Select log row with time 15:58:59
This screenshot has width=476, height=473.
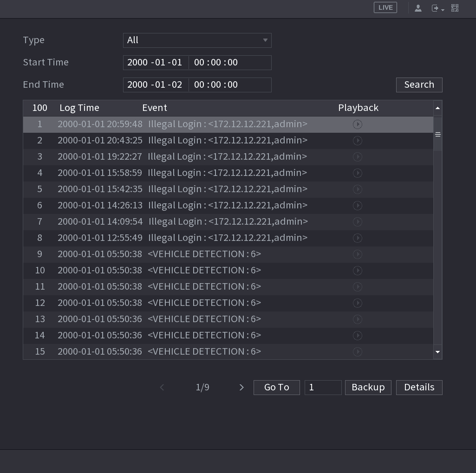[228, 173]
